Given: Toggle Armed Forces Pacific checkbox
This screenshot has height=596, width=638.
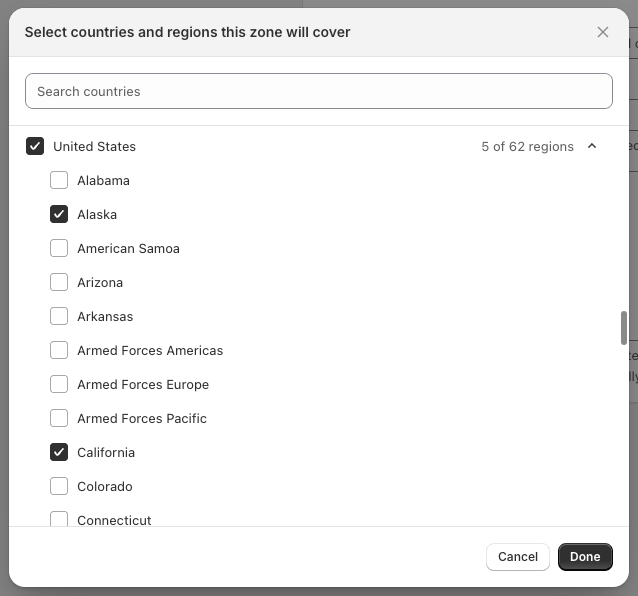Looking at the screenshot, I should tap(59, 418).
